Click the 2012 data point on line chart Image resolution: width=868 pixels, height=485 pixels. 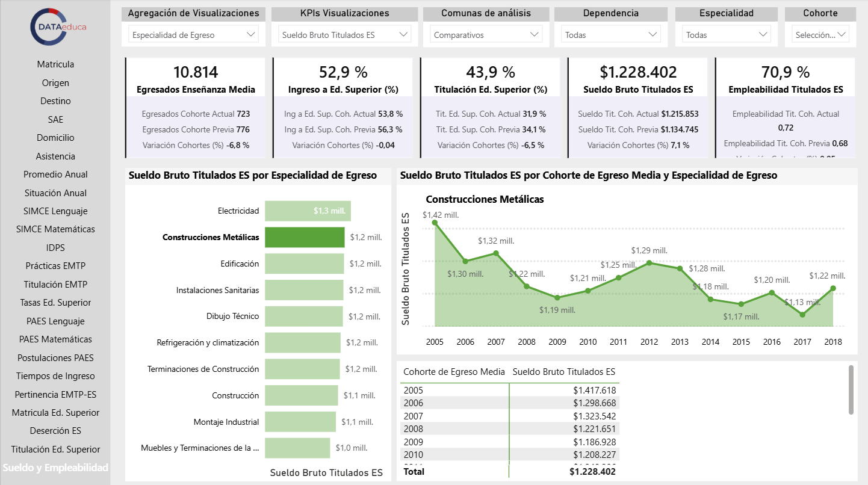coord(649,262)
